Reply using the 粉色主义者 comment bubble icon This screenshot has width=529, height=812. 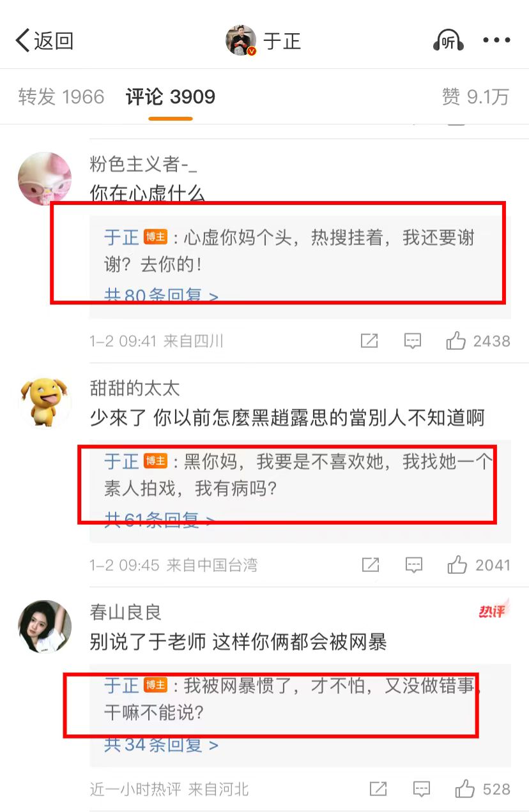tap(413, 341)
